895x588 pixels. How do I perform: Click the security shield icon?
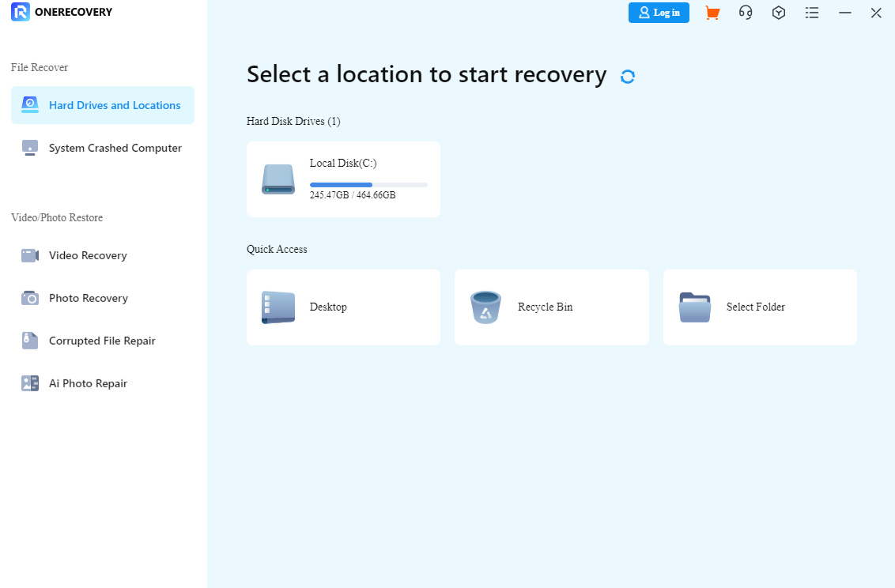[779, 13]
